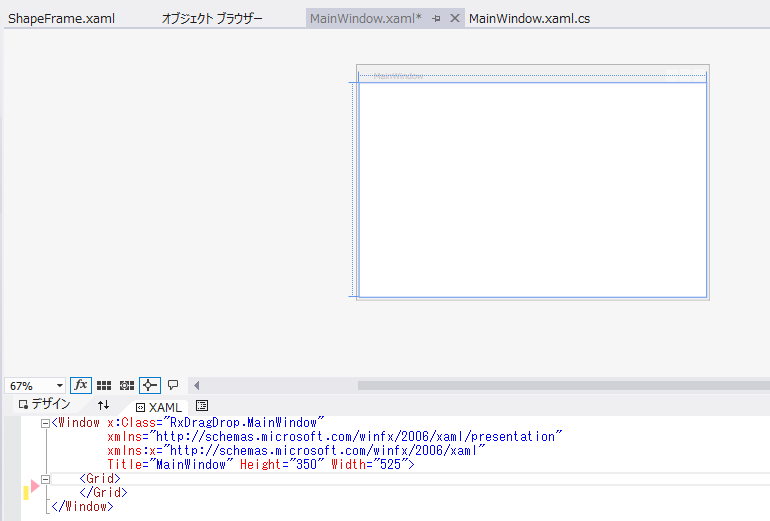Click the document outline icon next to XAML
Viewport: 770px width, 521px height.
[202, 406]
